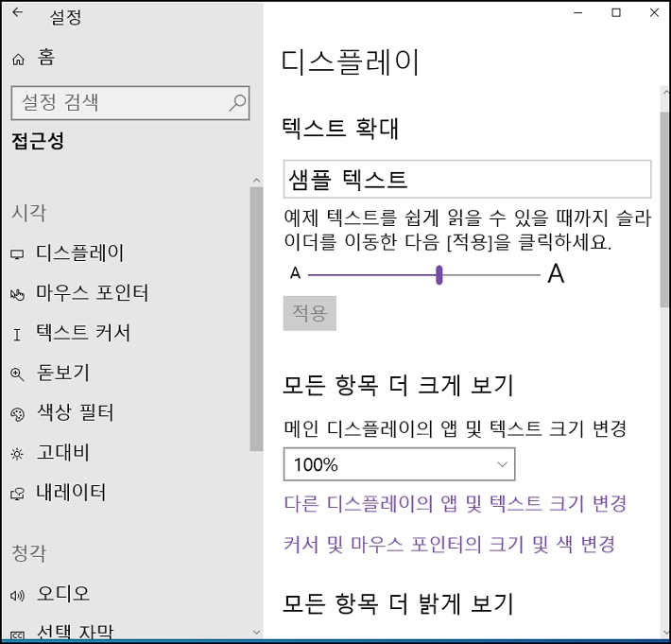The width and height of the screenshot is (671, 644).
Task: Click the small A at the slider start
Action: [x=295, y=273]
